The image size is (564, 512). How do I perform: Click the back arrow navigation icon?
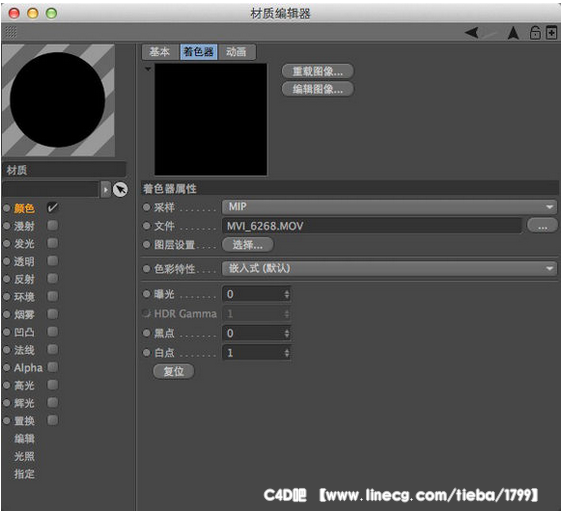coord(471,33)
